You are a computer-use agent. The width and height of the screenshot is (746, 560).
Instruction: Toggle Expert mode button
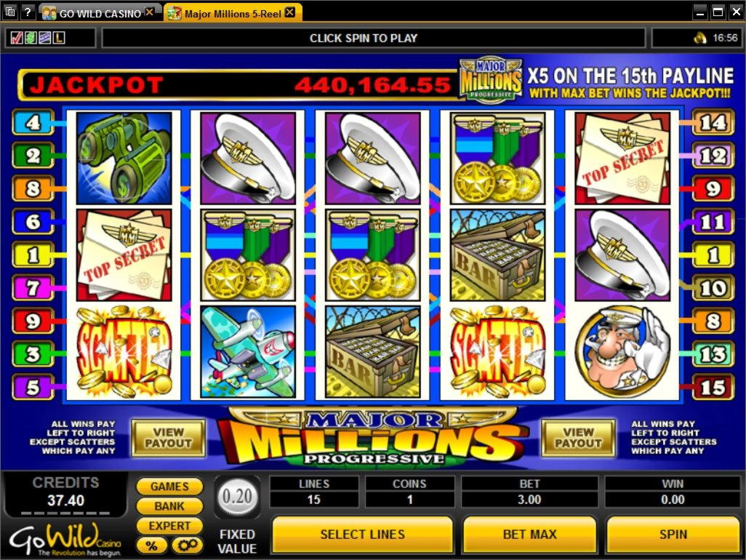169,526
